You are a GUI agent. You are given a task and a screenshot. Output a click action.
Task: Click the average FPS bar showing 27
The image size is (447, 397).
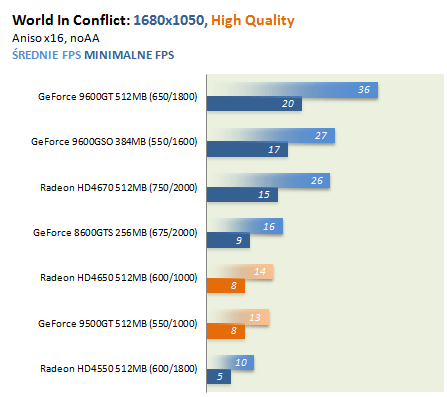pos(271,135)
